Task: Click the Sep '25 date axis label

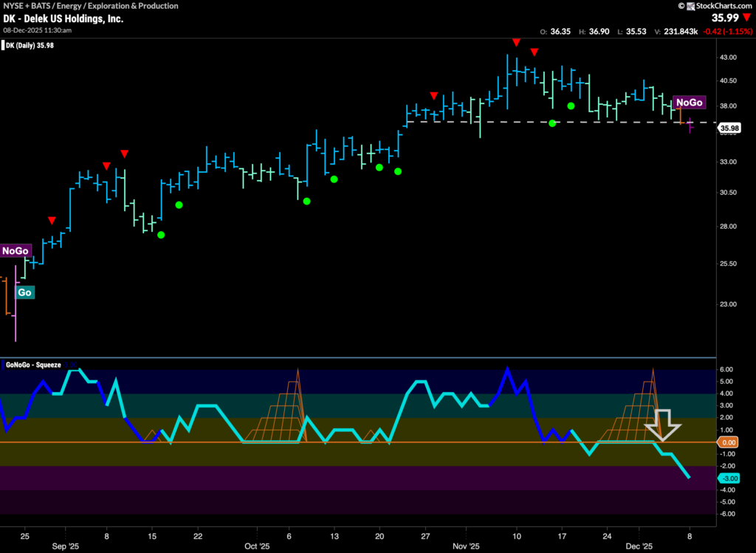Action: click(66, 546)
